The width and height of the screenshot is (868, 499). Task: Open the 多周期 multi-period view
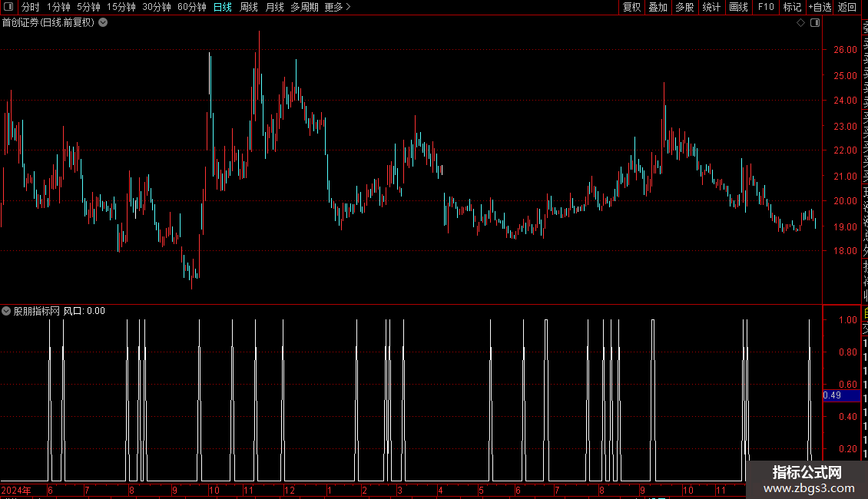click(304, 7)
